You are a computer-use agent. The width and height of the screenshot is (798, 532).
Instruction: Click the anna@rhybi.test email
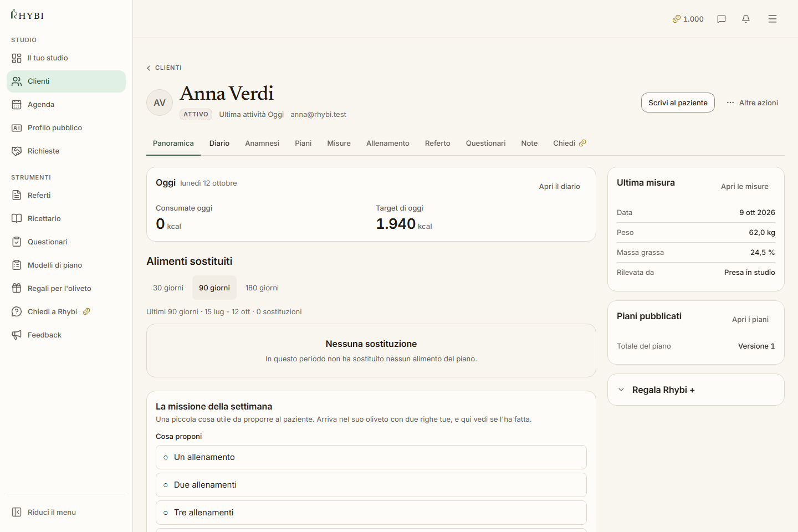318,114
